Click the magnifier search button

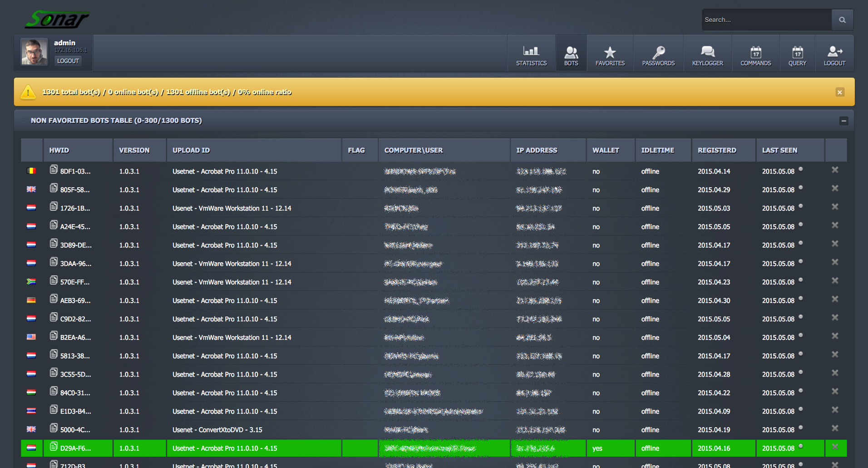click(842, 20)
